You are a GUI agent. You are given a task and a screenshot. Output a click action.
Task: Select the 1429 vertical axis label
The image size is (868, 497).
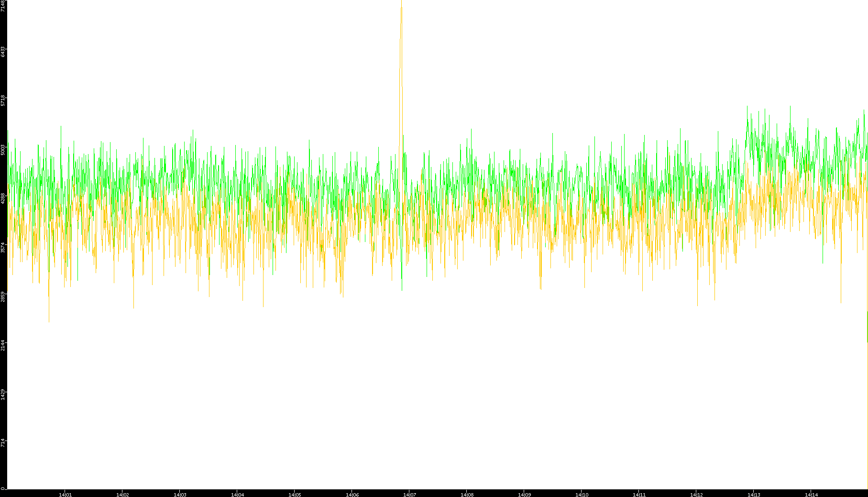tap(3, 394)
